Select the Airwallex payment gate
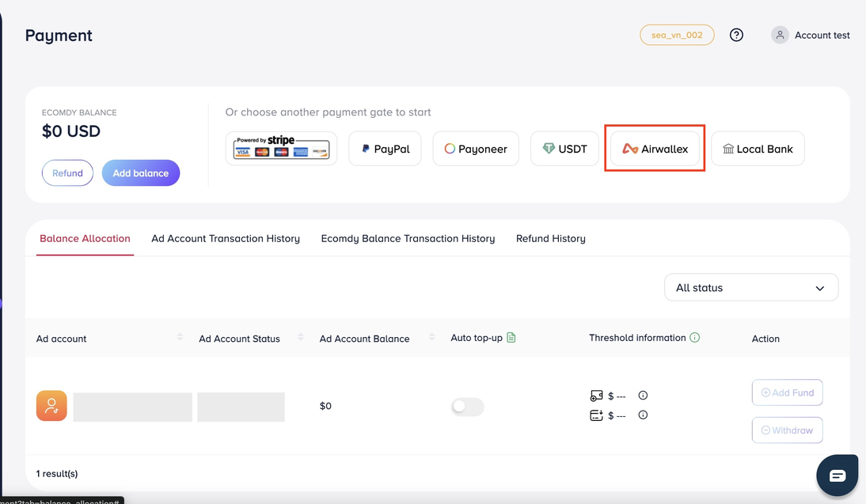 655,149
